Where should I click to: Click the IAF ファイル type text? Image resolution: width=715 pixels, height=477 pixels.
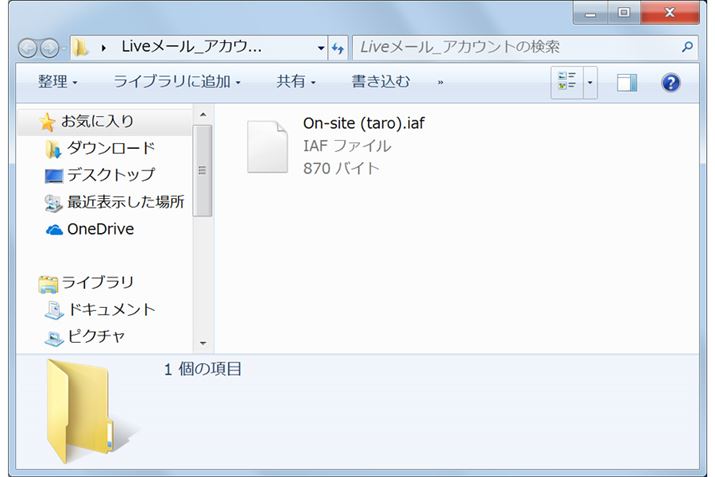pyautogui.click(x=347, y=146)
